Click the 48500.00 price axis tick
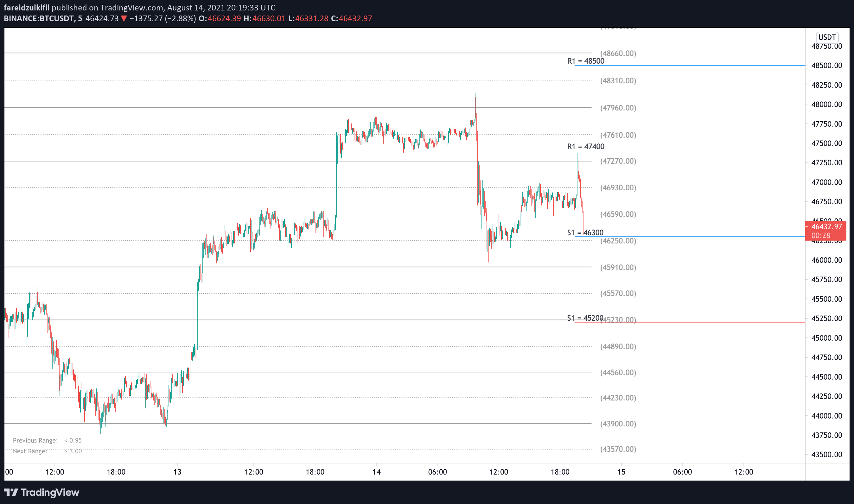This screenshot has height=504, width=854. tap(826, 65)
